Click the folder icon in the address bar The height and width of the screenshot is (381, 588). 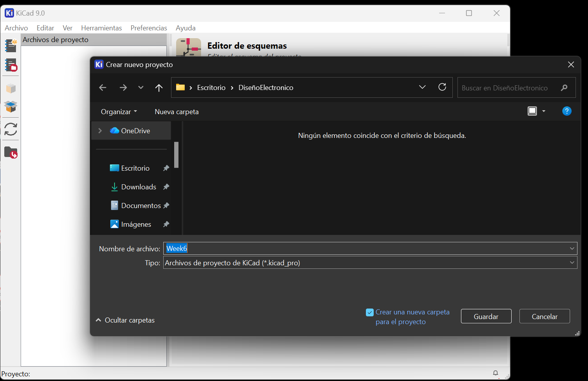180,87
